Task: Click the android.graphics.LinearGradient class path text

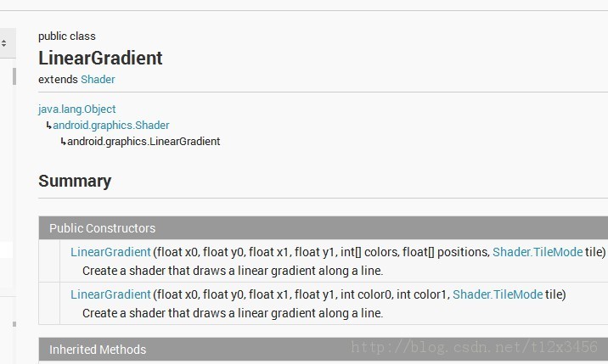Action: click(144, 142)
